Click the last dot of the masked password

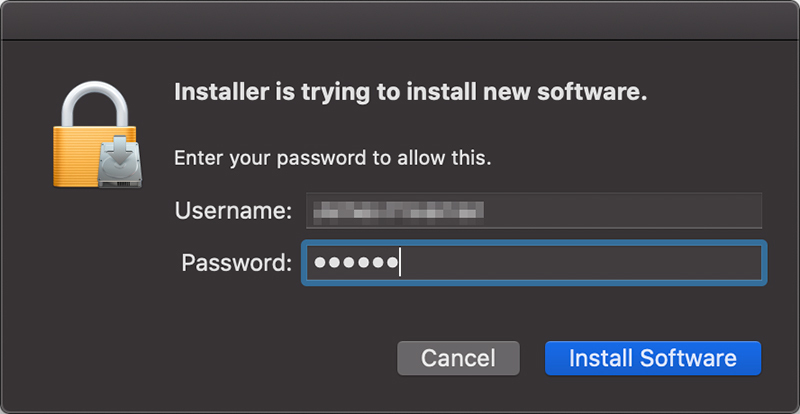(x=391, y=263)
